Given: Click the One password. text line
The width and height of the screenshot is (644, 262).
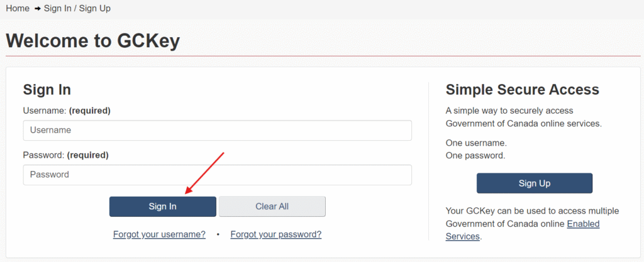Looking at the screenshot, I should pyautogui.click(x=475, y=156).
